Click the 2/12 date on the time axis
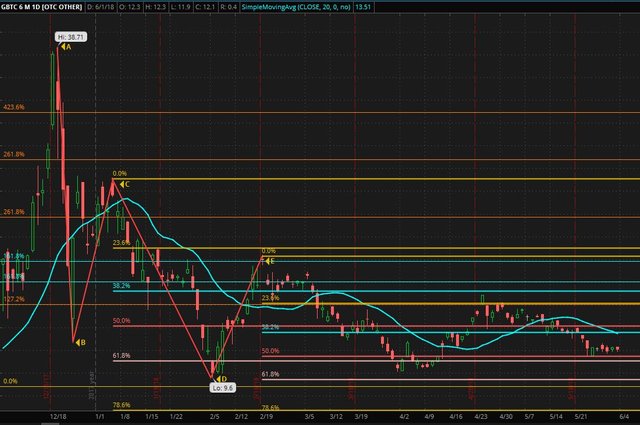 coord(241,417)
